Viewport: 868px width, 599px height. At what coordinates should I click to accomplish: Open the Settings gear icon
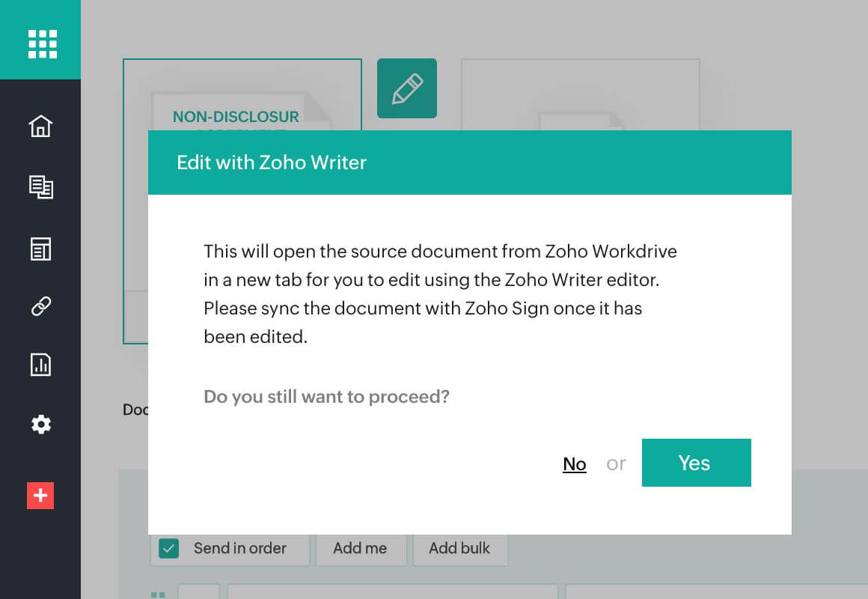(x=40, y=425)
